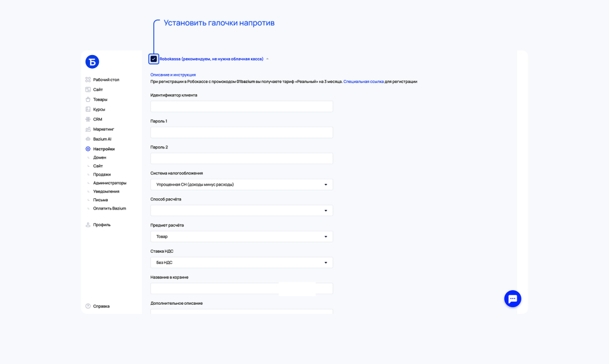Open the Домен settings submenu

point(99,157)
